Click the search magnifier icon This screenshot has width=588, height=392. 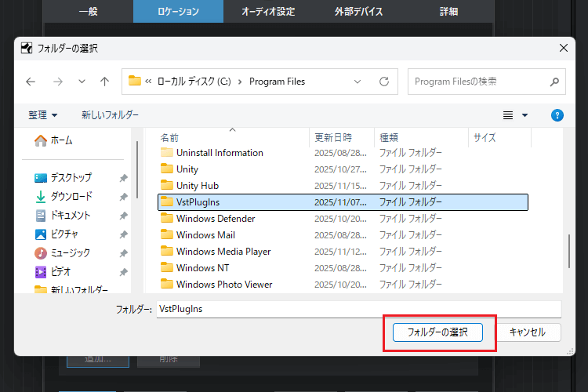point(554,82)
